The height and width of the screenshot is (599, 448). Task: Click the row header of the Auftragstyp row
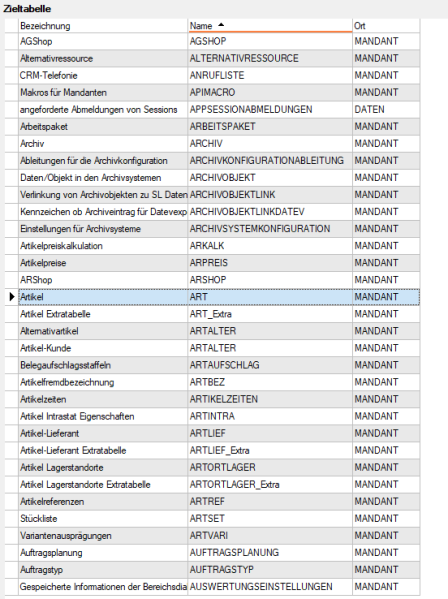coord(11,570)
